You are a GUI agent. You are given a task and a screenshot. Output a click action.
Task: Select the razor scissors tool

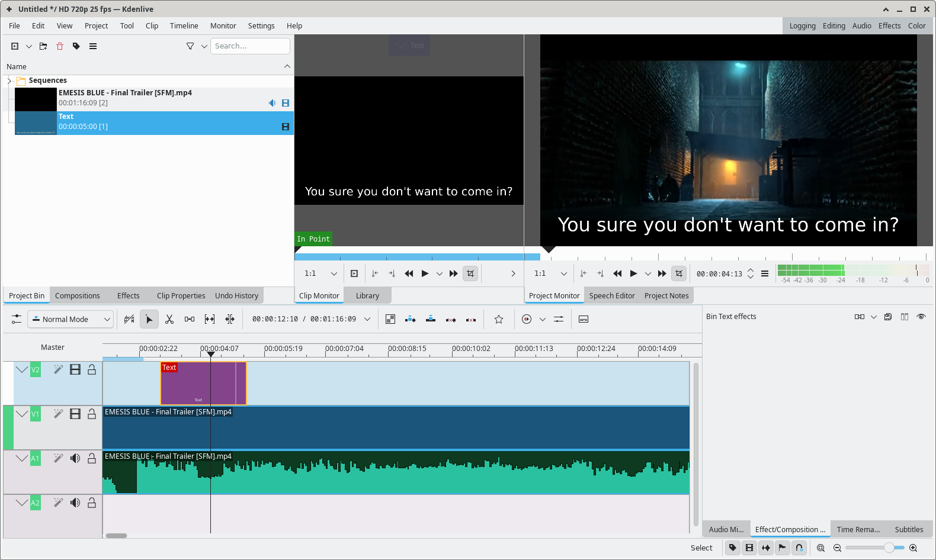click(169, 319)
